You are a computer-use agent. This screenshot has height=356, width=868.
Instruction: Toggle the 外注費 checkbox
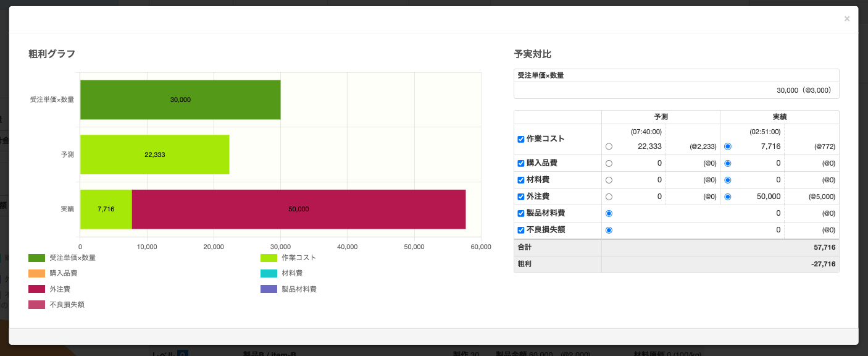[x=520, y=197]
